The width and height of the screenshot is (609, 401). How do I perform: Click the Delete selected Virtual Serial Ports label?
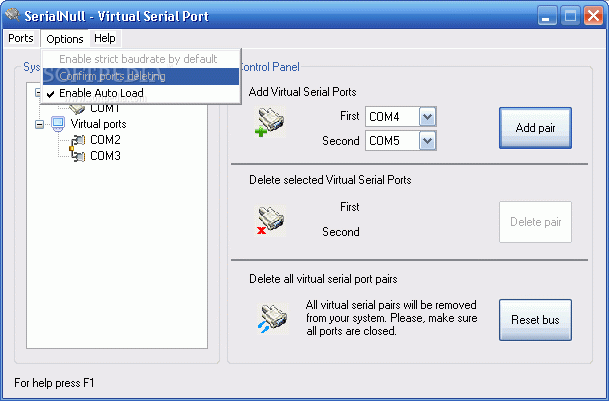[330, 180]
